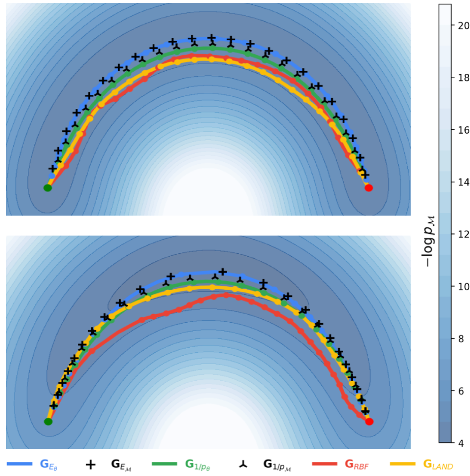Click the black G_1/pM legend label
The height and width of the screenshot is (476, 470).
coord(277,465)
